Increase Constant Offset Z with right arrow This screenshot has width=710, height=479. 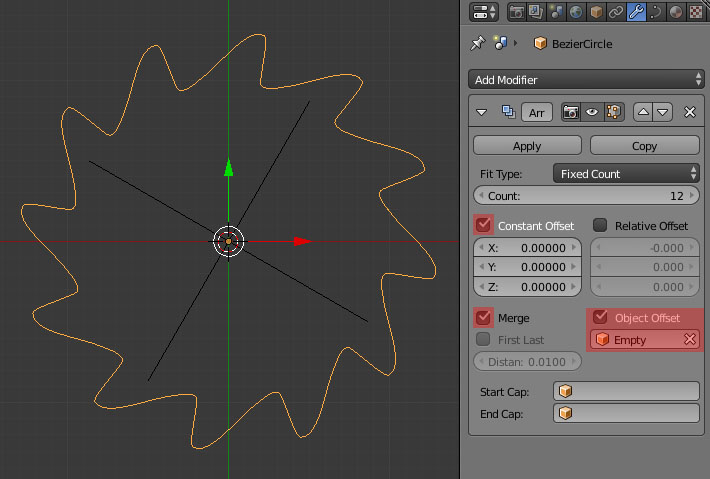click(574, 287)
